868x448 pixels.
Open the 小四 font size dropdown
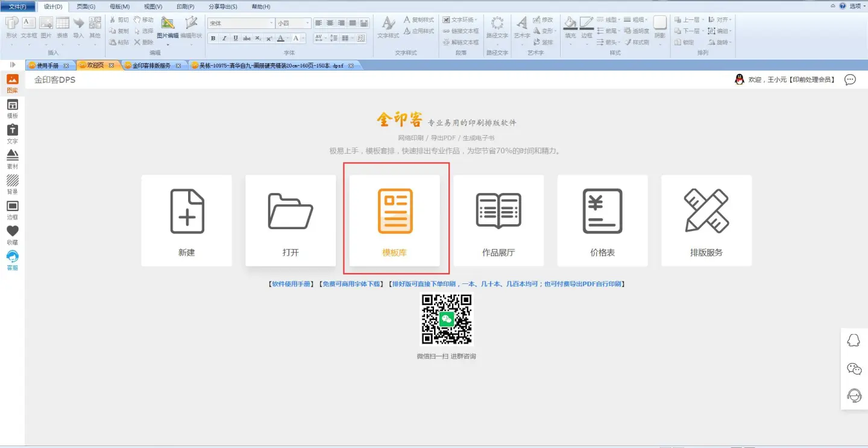307,24
